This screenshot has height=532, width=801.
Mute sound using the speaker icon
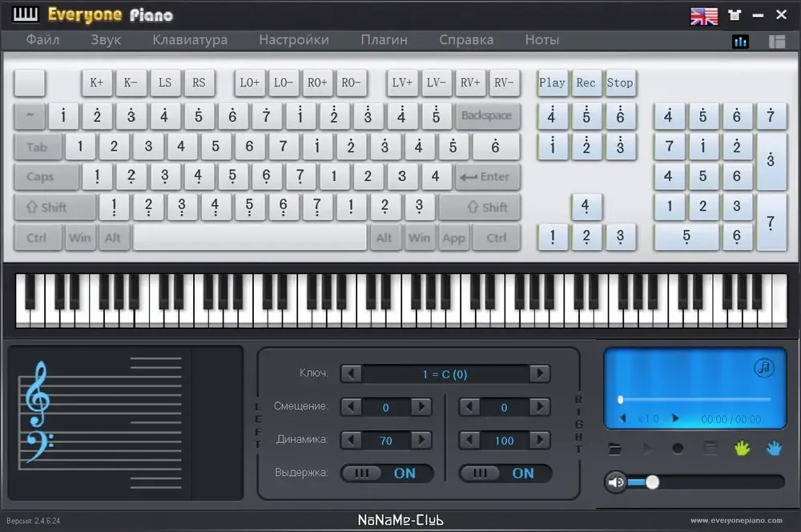pyautogui.click(x=615, y=482)
